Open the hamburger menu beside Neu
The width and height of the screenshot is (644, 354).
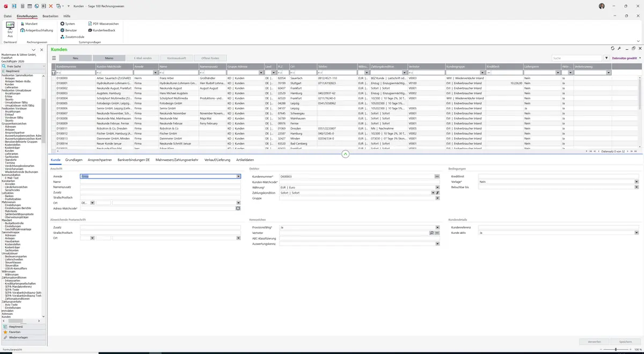tap(54, 58)
